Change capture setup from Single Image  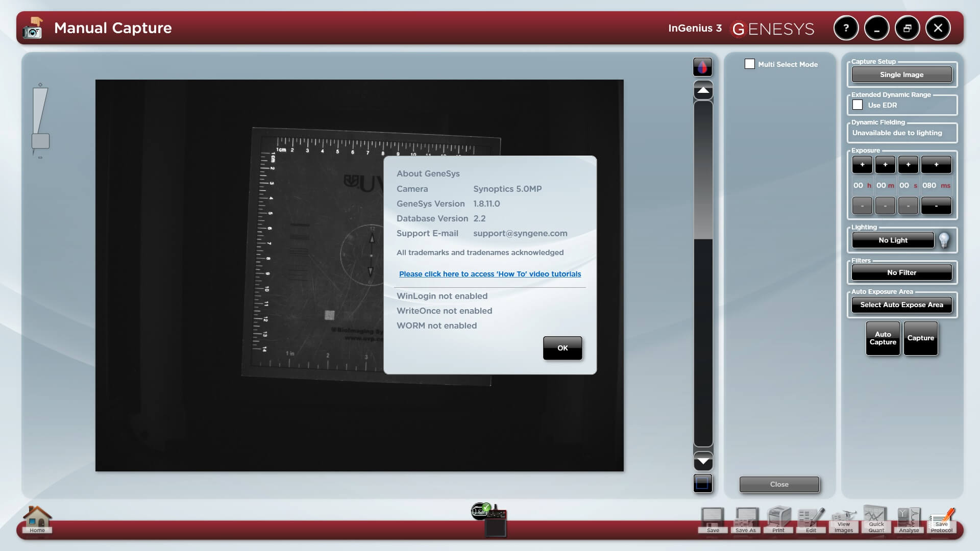901,74
